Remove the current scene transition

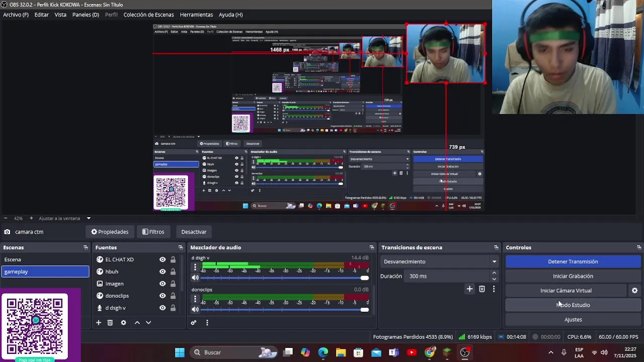[482, 289]
